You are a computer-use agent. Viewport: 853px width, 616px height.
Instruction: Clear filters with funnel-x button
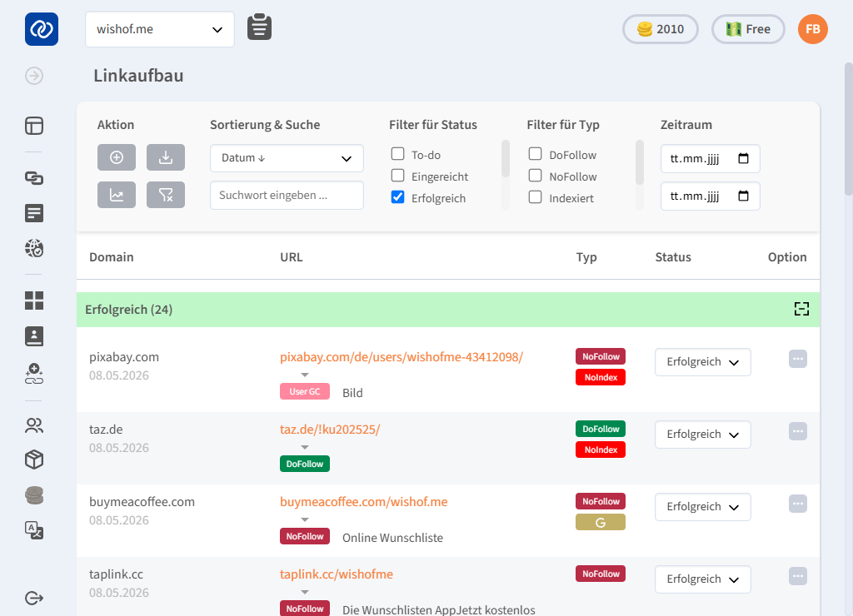(x=166, y=195)
